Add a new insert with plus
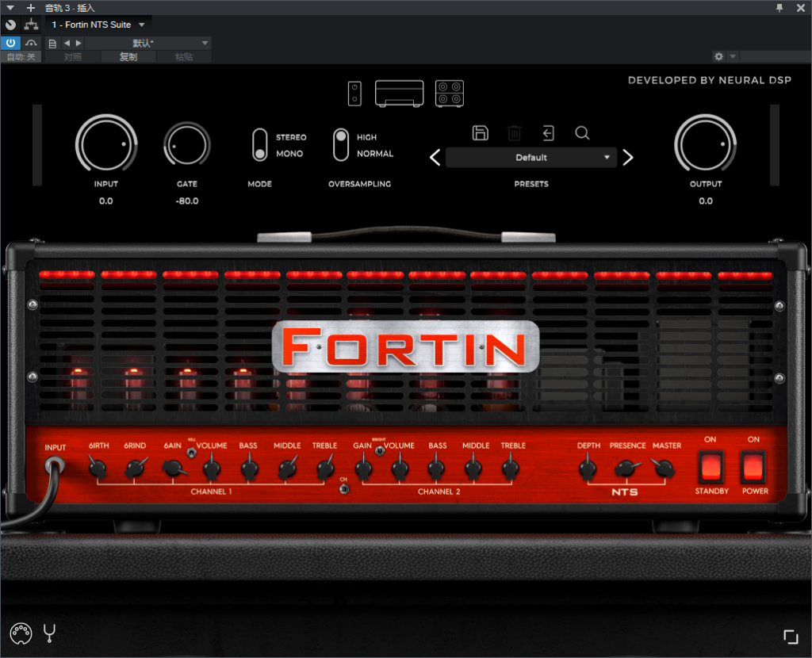812x658 pixels. (x=31, y=8)
